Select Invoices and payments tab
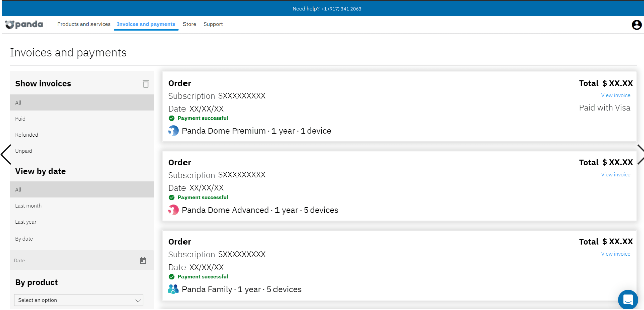The width and height of the screenshot is (644, 310). [x=146, y=24]
